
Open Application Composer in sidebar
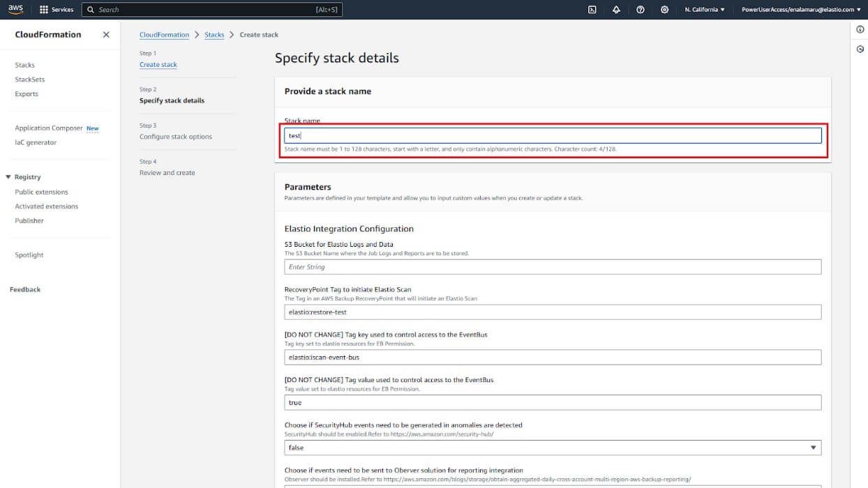pos(49,128)
